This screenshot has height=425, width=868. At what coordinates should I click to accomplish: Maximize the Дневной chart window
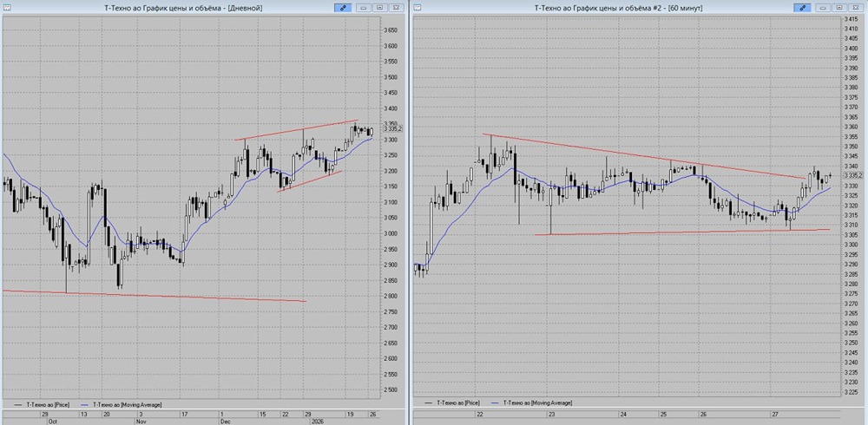point(380,8)
